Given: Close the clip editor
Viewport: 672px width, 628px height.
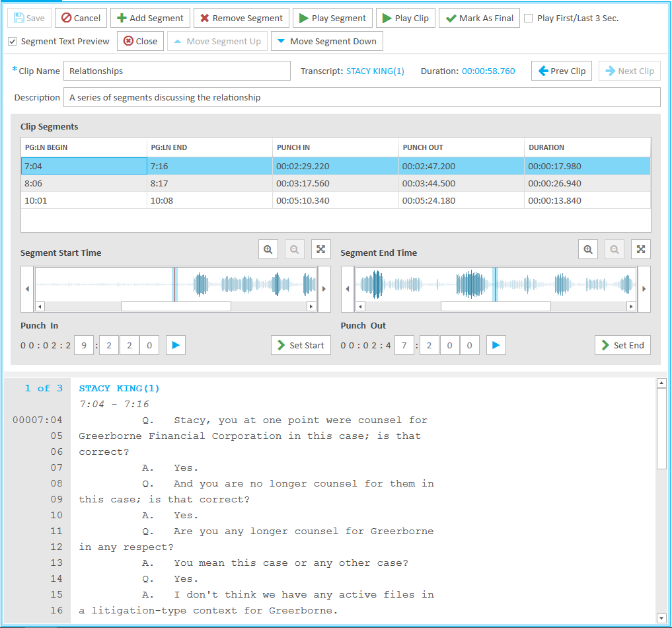Looking at the screenshot, I should point(140,41).
